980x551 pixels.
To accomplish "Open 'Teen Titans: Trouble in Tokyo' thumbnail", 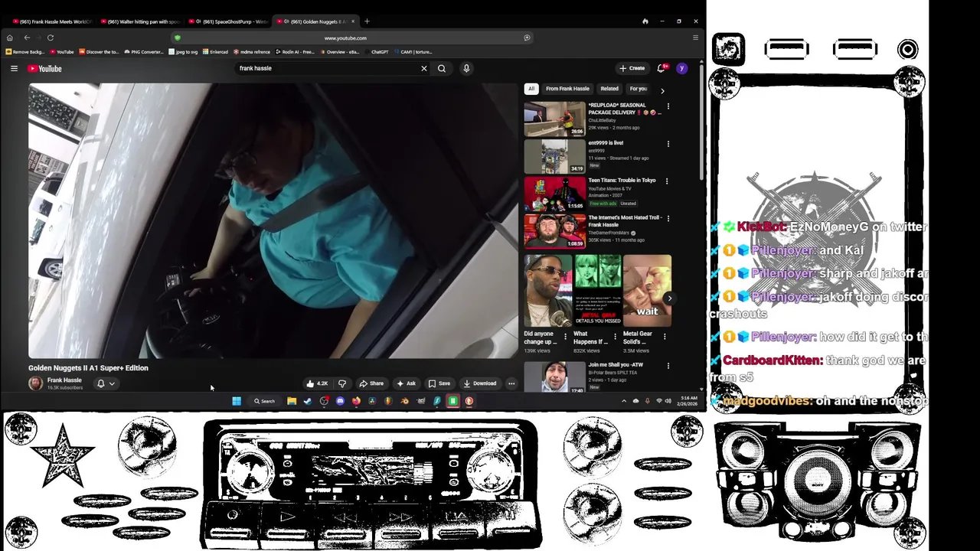I will (x=555, y=194).
